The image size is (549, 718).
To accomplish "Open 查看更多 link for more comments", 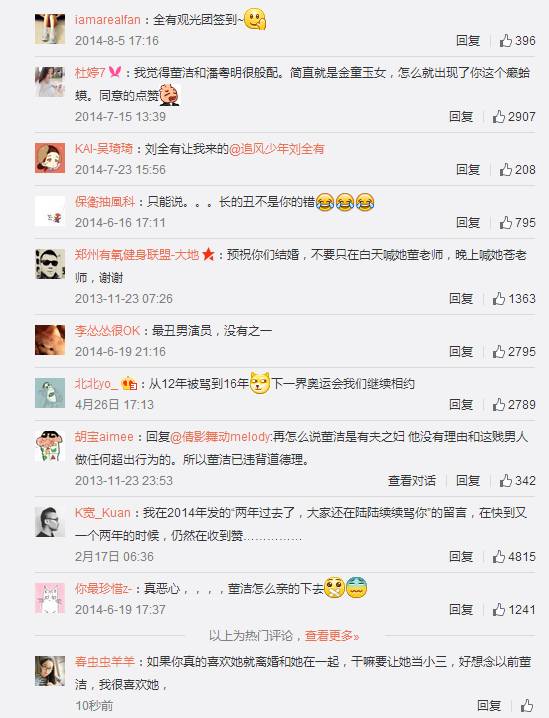I will [332, 636].
